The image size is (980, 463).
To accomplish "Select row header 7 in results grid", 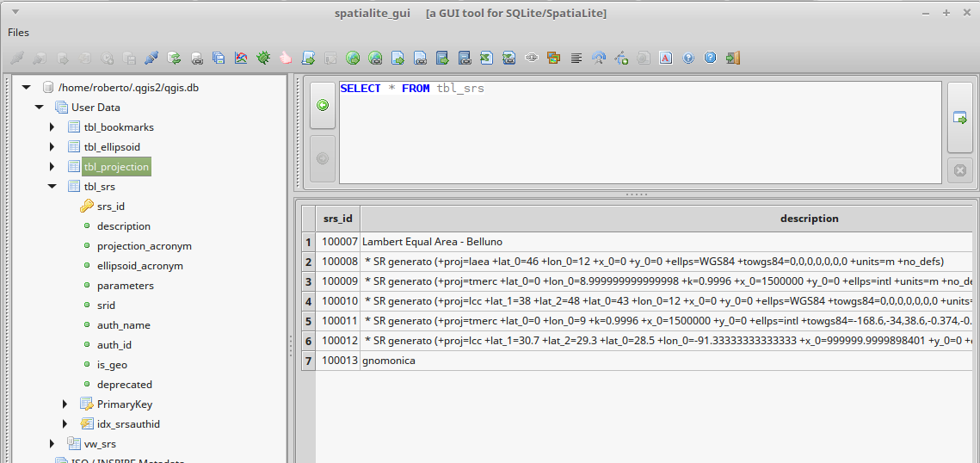I will (x=308, y=361).
